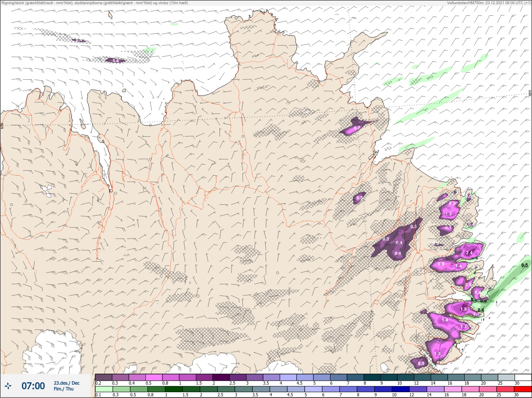Click the 07:00 forecast time label
This screenshot has height=398, width=532.
coord(33,386)
